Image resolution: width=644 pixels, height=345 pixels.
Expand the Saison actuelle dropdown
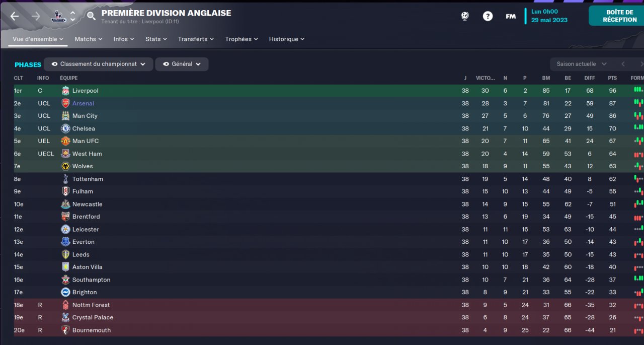click(x=582, y=64)
